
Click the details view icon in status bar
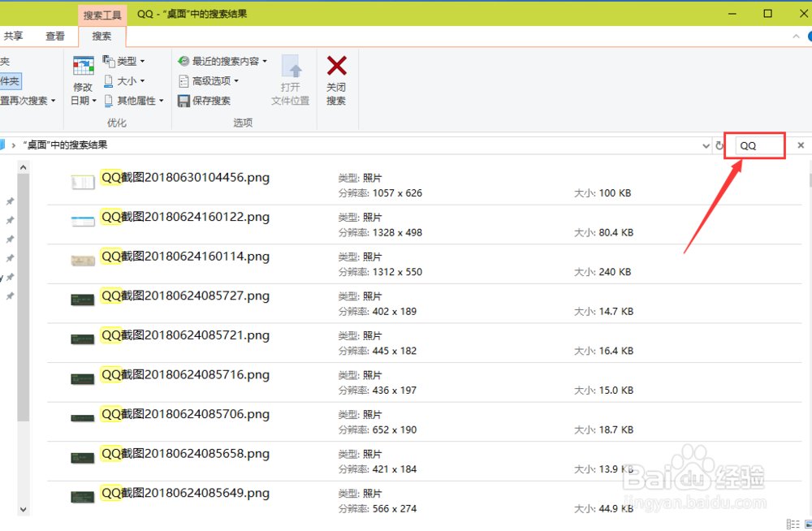[x=793, y=525]
